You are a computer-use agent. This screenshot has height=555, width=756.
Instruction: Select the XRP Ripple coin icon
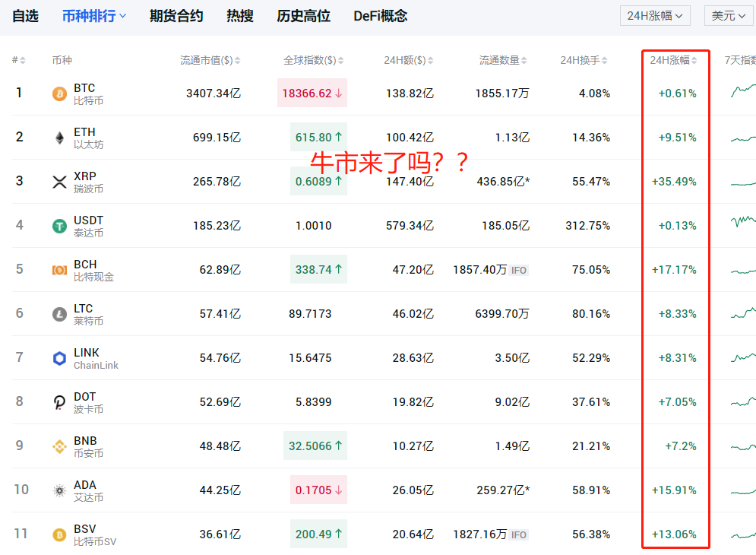point(59,182)
